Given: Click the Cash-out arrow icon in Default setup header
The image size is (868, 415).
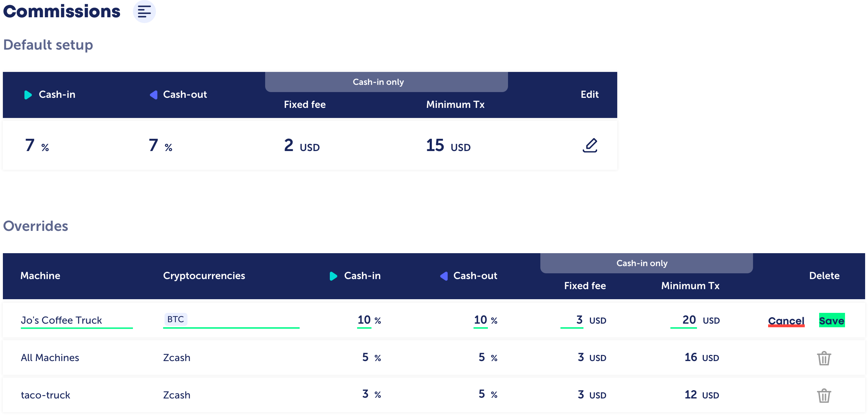Looking at the screenshot, I should 154,95.
